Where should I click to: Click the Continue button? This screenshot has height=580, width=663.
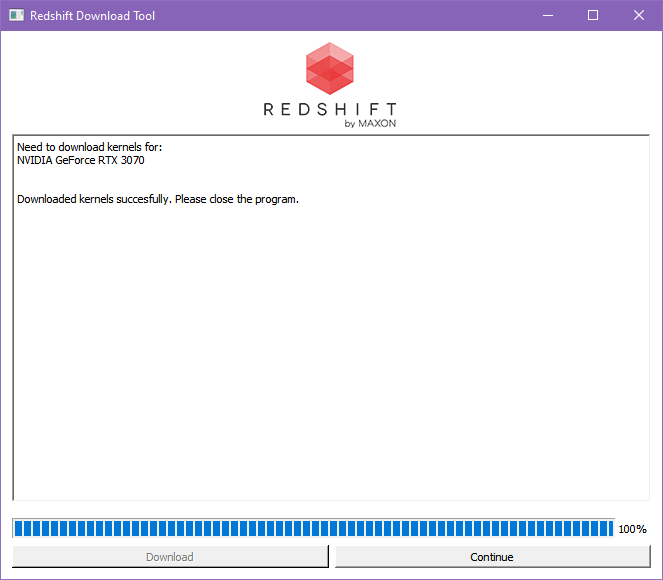click(x=493, y=557)
